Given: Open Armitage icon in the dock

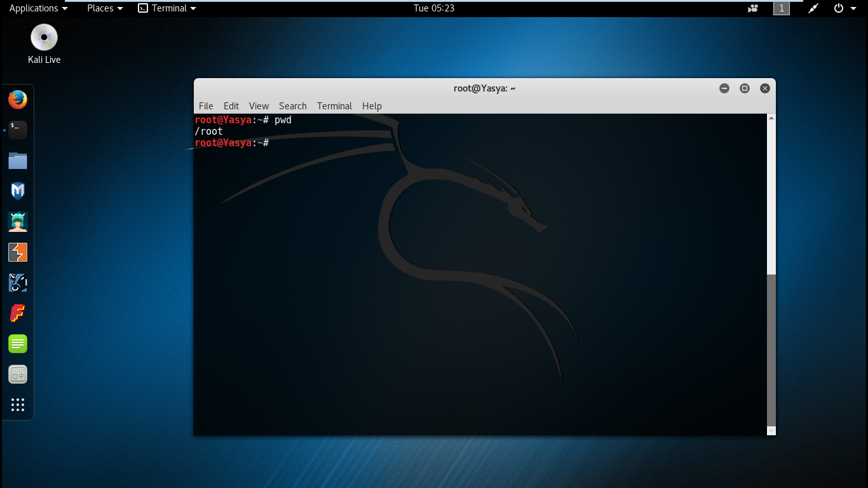Looking at the screenshot, I should 18,222.
